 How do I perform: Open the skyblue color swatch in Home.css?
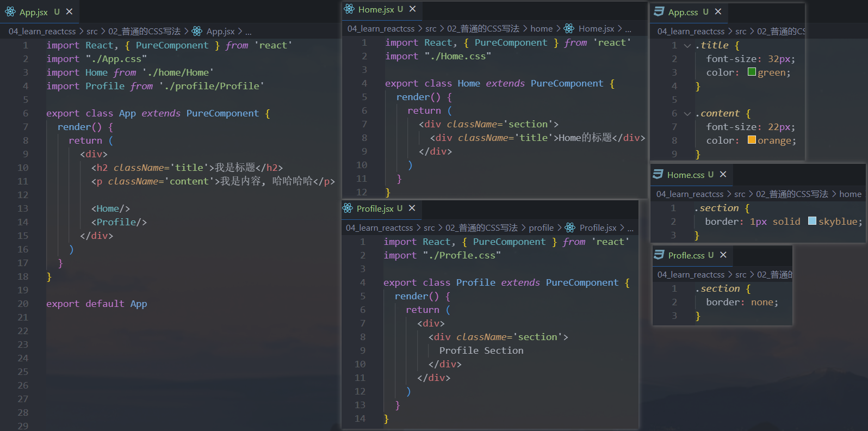coord(812,221)
